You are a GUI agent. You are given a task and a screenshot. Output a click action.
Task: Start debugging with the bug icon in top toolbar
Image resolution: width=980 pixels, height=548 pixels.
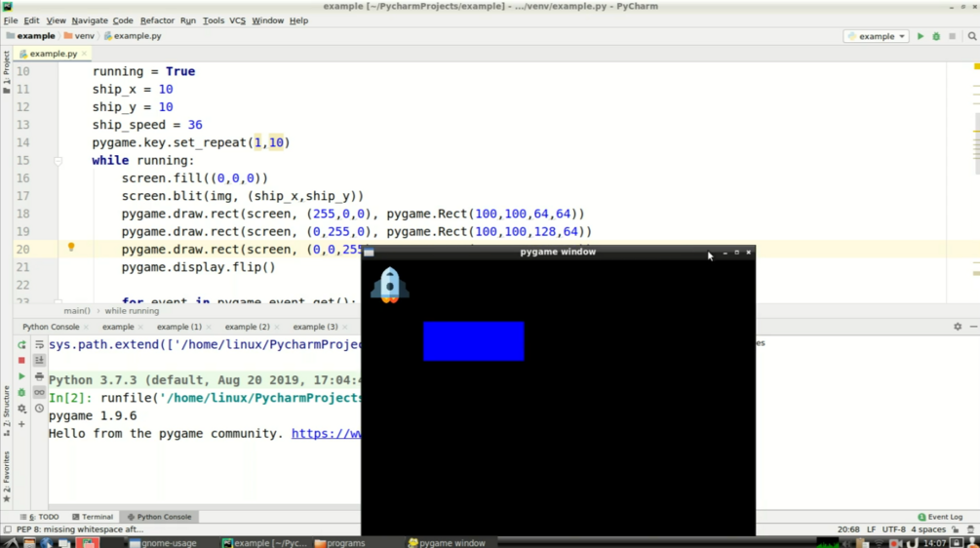936,36
